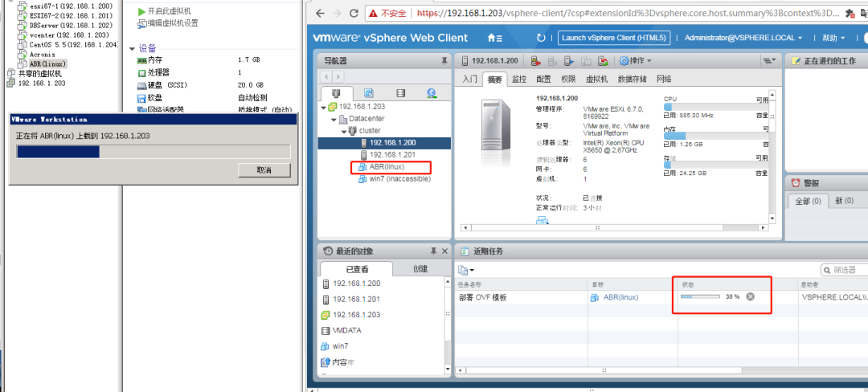This screenshot has height=392, width=868.
Task: Go back in browser using back arrow
Action: point(320,14)
